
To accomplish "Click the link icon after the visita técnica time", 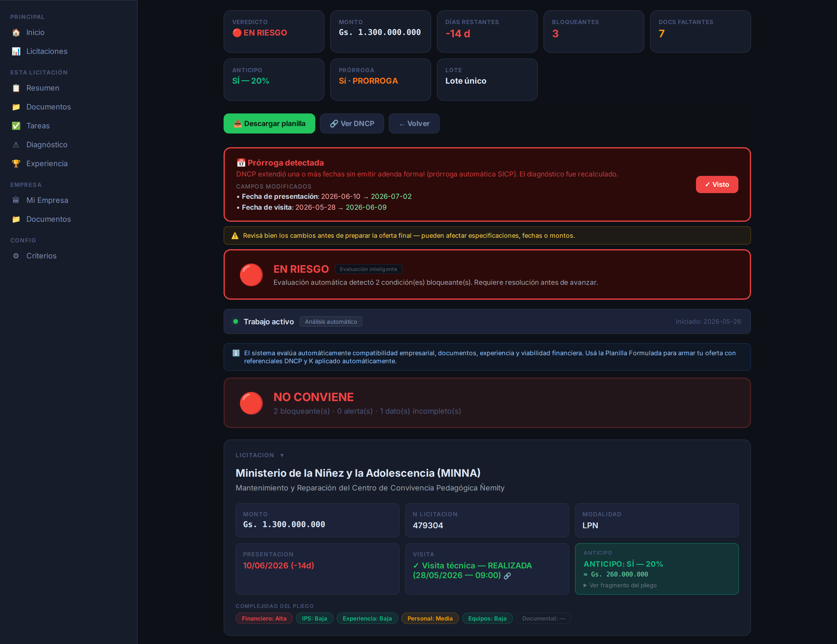I will [507, 576].
